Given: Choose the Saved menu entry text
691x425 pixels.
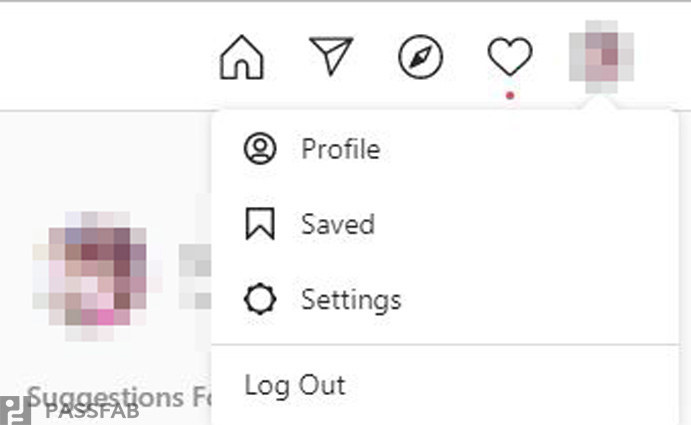Looking at the screenshot, I should point(337,224).
